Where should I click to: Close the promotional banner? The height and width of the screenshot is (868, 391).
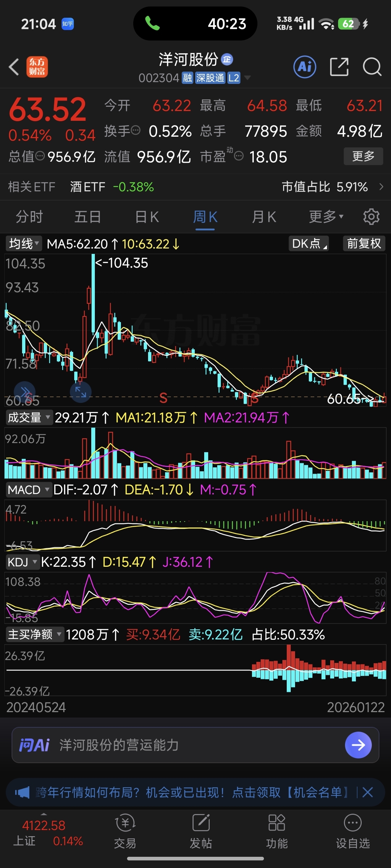[x=368, y=793]
